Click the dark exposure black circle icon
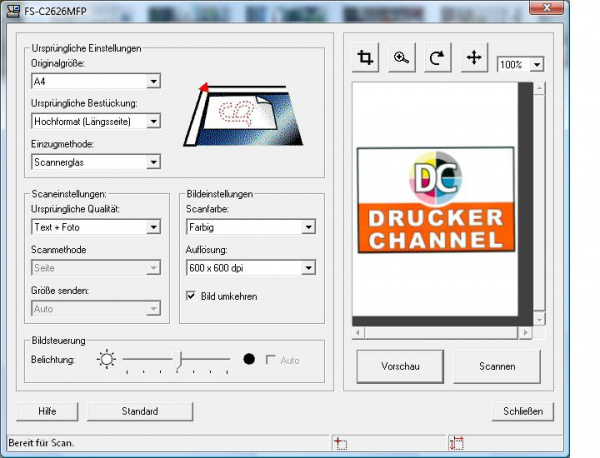The height and width of the screenshot is (458, 600). (x=249, y=359)
